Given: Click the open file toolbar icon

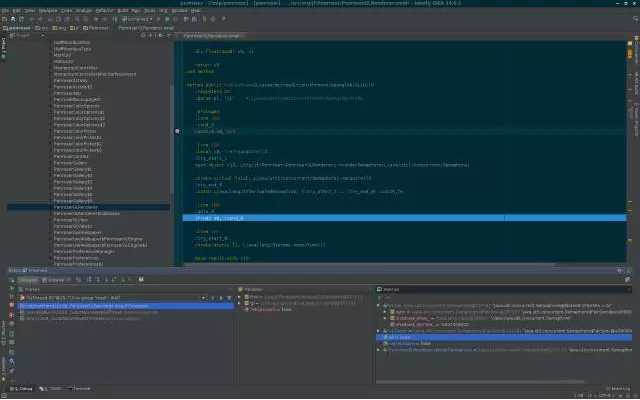Looking at the screenshot, I should [4, 19].
